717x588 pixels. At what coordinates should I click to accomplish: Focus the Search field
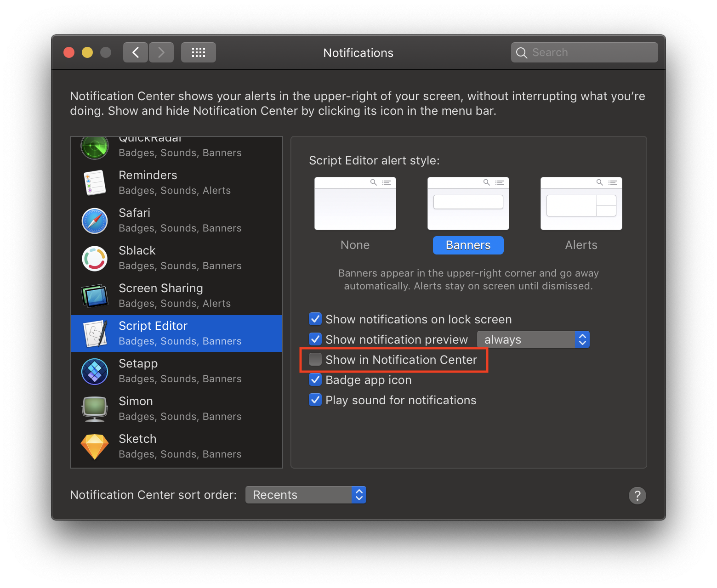click(585, 52)
